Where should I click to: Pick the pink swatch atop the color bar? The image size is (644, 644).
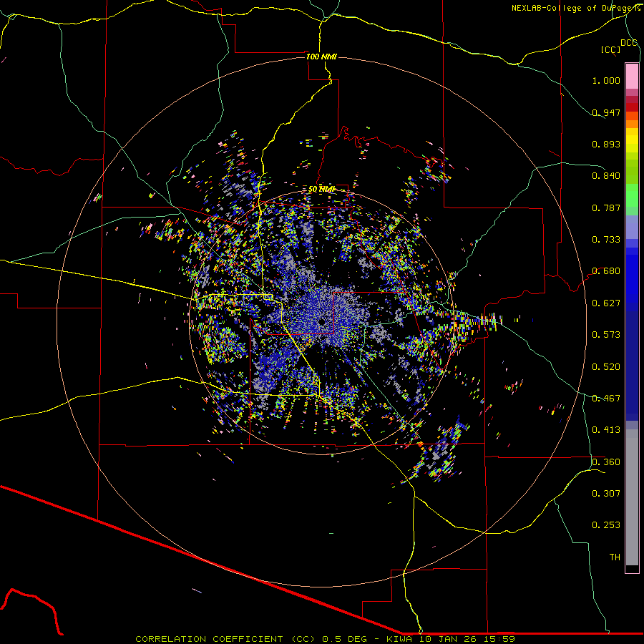coord(632,77)
